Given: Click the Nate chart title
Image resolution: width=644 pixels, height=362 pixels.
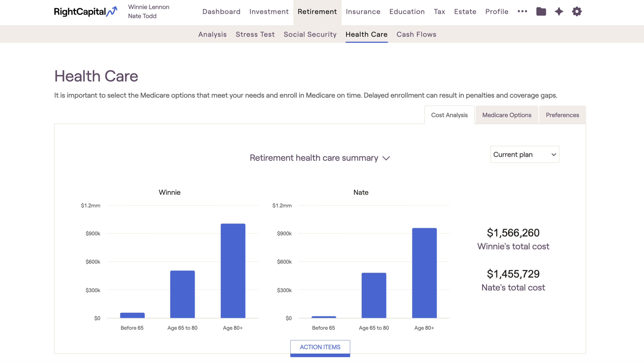Looking at the screenshot, I should (361, 192).
